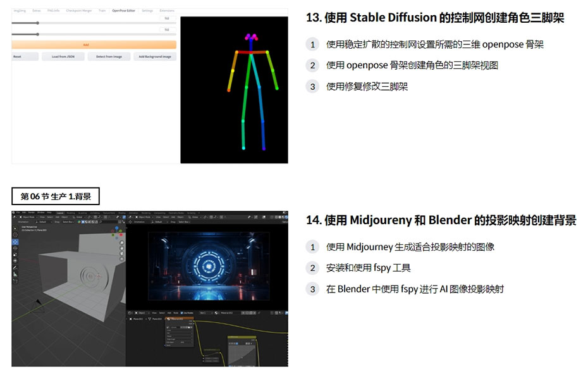
Task: Open Global orientation dropdown in the gray-model viewport
Action: click(80, 217)
